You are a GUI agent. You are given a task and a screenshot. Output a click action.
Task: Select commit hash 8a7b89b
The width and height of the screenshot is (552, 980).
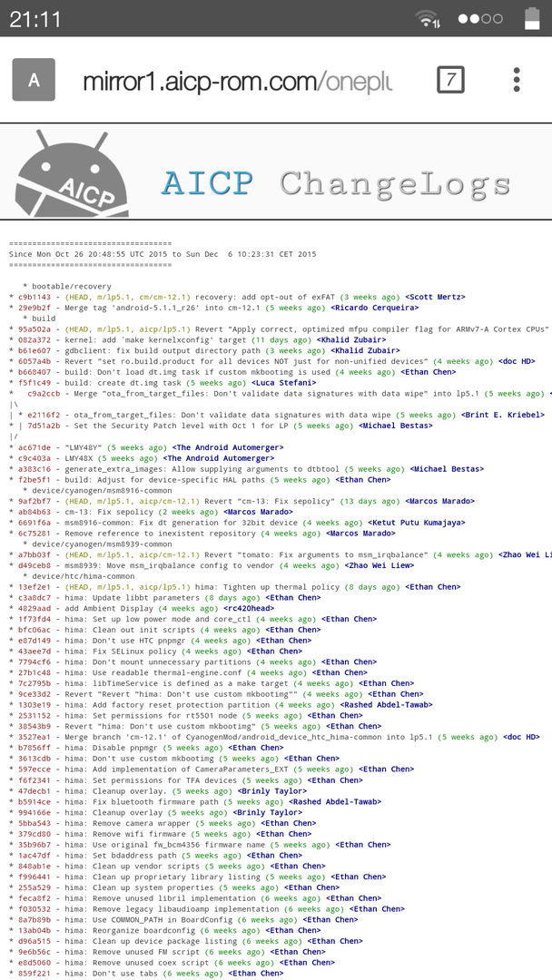[x=34, y=919]
